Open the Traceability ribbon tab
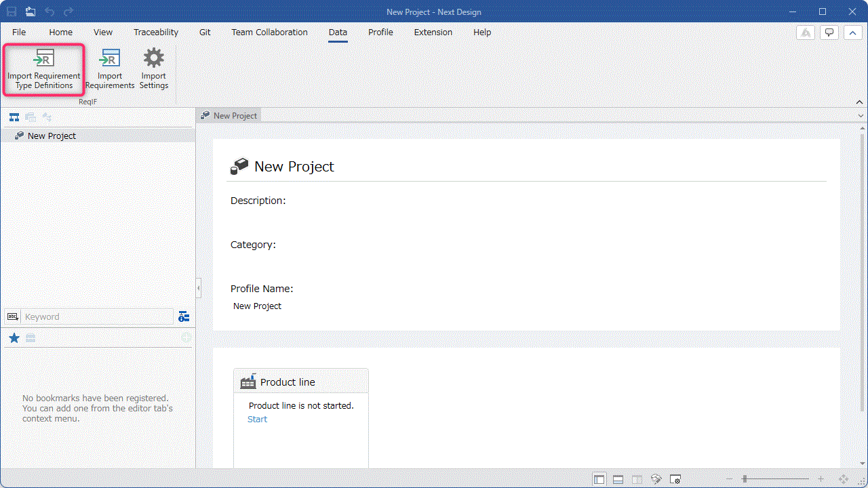 pyautogui.click(x=156, y=32)
